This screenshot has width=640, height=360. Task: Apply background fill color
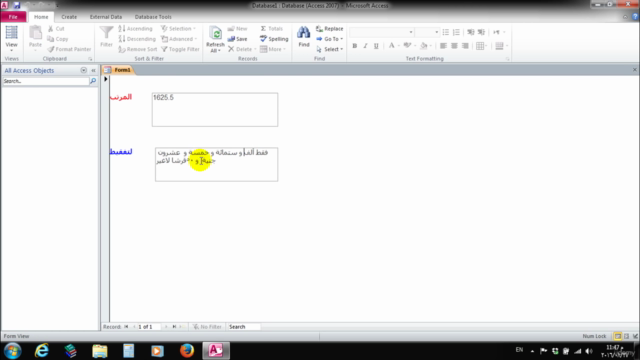[424, 46]
